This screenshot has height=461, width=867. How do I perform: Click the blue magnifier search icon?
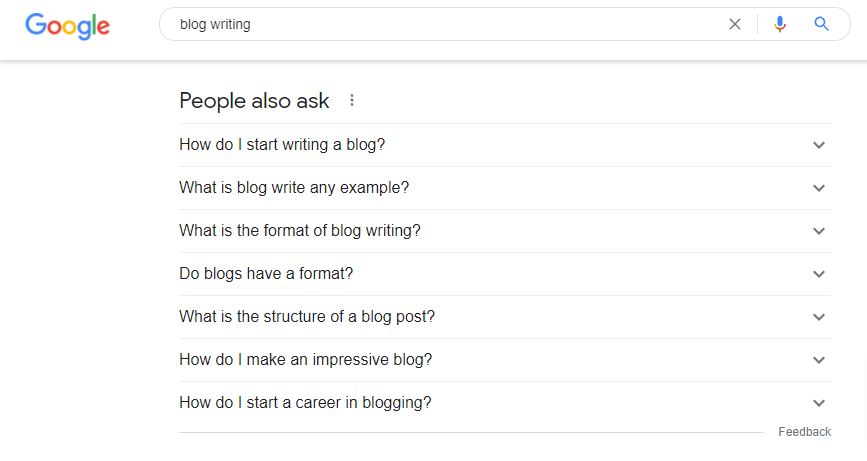(x=821, y=24)
